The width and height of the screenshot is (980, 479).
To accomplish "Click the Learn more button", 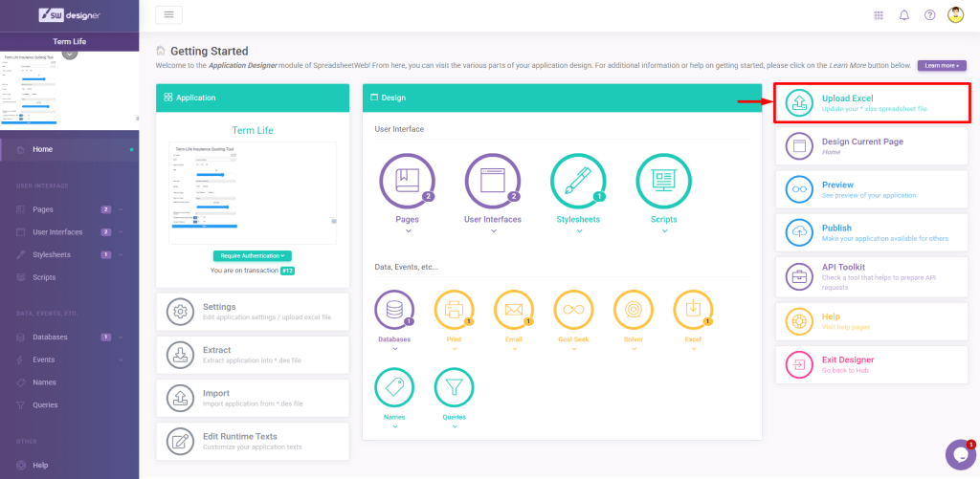I will 941,65.
